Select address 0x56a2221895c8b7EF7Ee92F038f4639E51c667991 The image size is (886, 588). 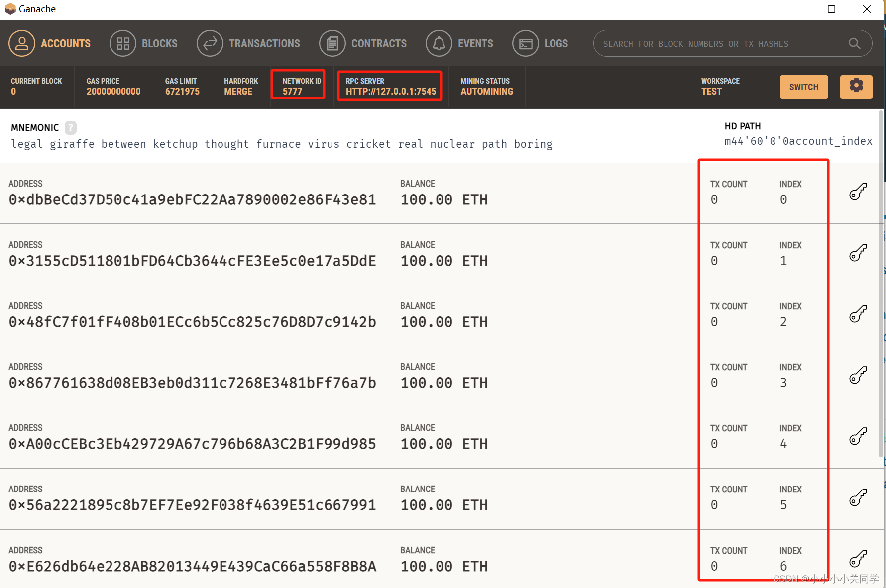pyautogui.click(x=192, y=505)
